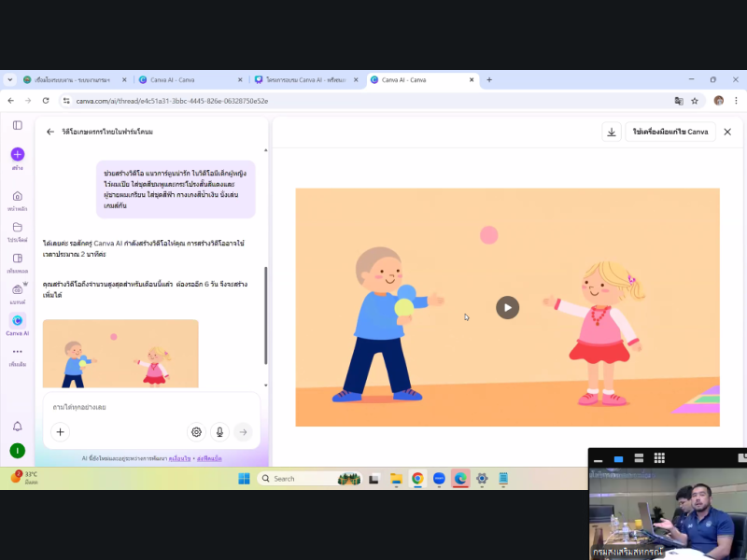Open attachment plus menu in prompt box

[60, 431]
